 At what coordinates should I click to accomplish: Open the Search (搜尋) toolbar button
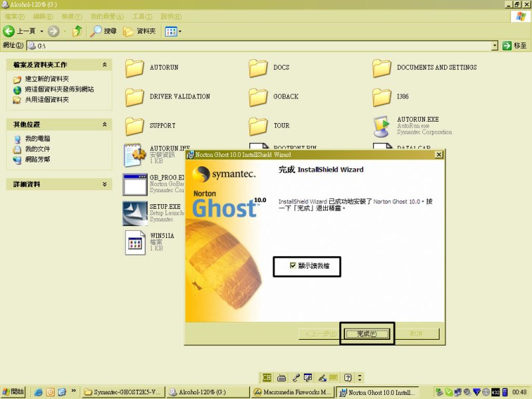pos(104,31)
